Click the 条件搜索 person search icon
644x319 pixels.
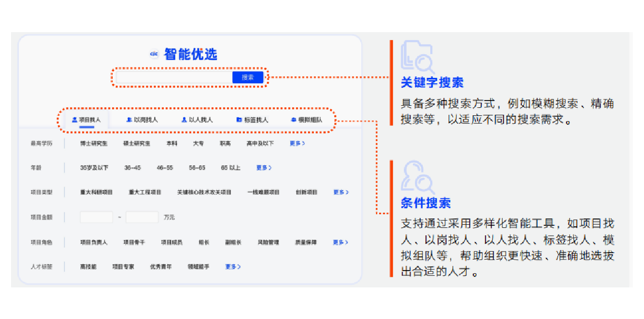point(417,177)
